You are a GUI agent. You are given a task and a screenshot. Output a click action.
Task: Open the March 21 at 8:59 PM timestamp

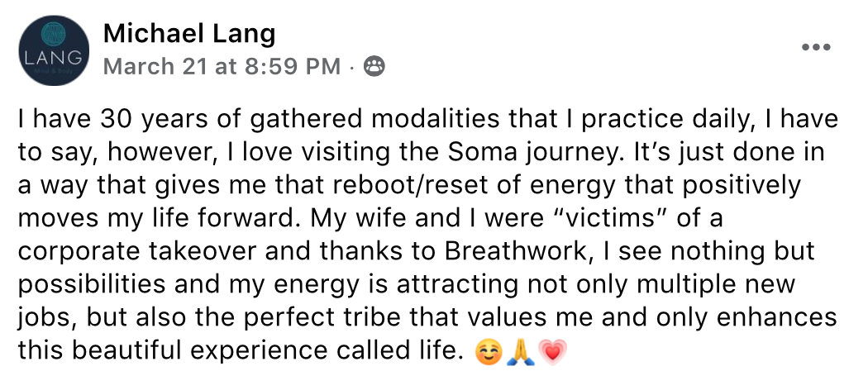[x=222, y=67]
